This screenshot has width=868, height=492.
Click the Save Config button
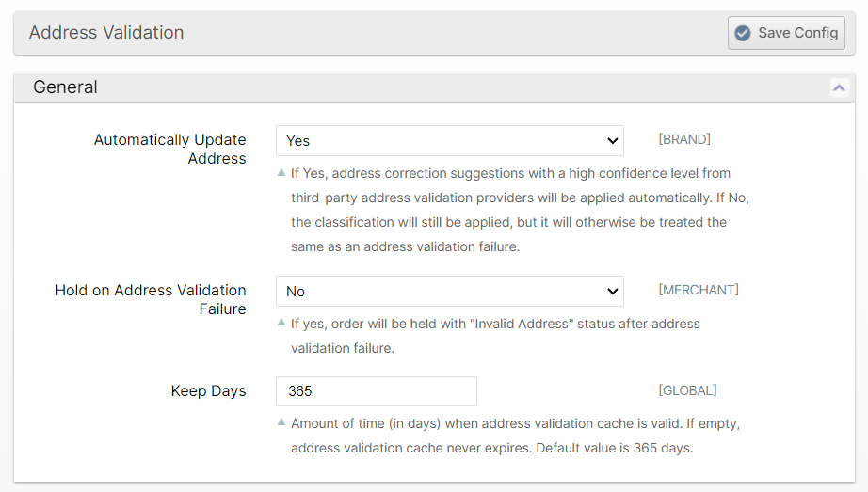tap(786, 33)
